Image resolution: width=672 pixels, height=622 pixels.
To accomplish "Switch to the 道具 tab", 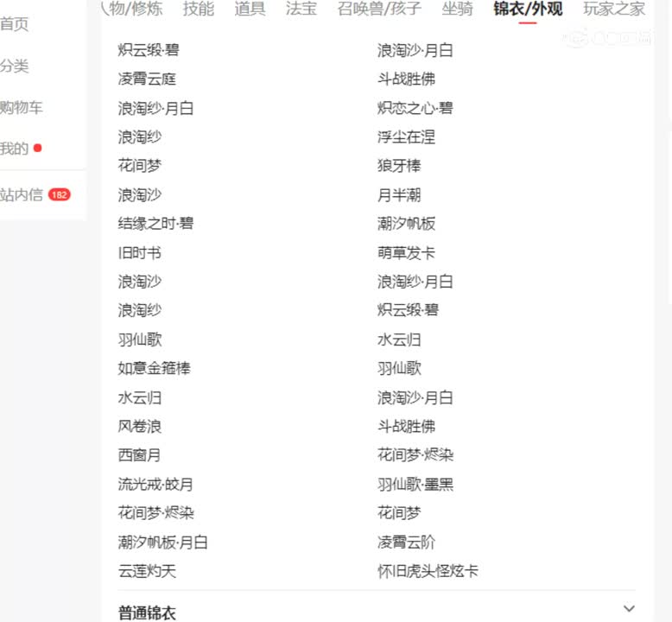I will pos(250,9).
